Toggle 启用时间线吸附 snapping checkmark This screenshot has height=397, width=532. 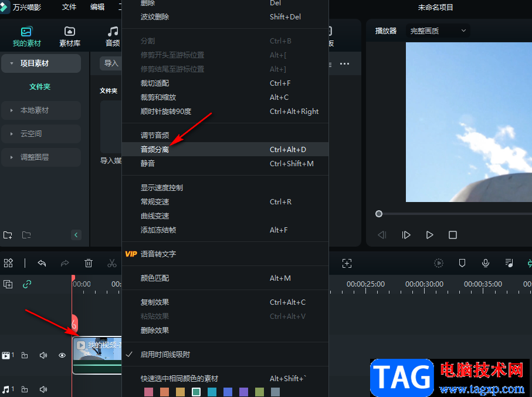[x=225, y=355]
